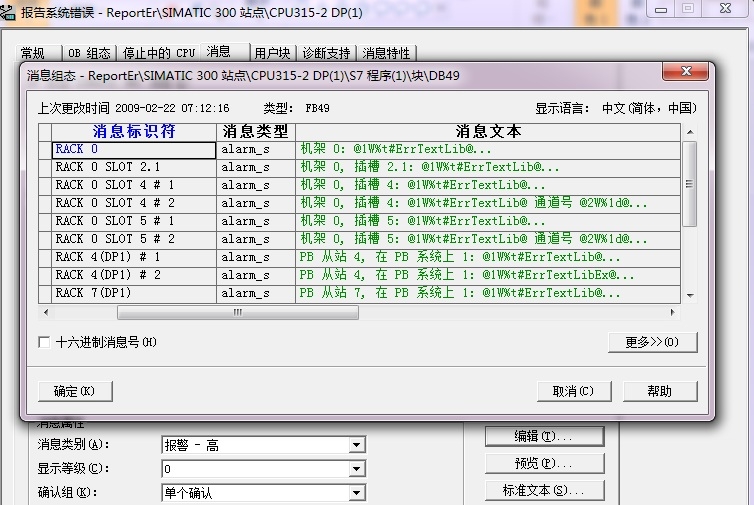Screen dimensions: 754x505
Task: Switch to the OB 组态 tab
Action: click(x=89, y=52)
